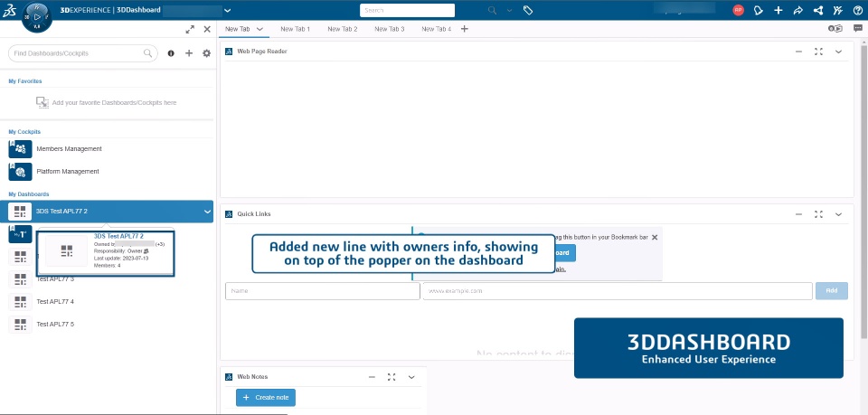868x415 pixels.
Task: Open the tools icon next to help
Action: click(837, 10)
